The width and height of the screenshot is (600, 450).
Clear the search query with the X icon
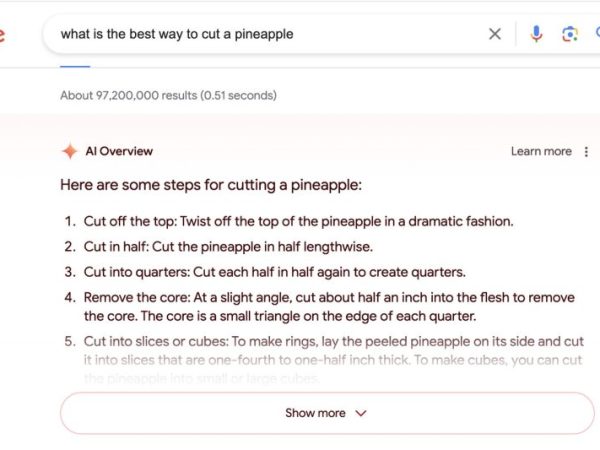click(x=495, y=34)
